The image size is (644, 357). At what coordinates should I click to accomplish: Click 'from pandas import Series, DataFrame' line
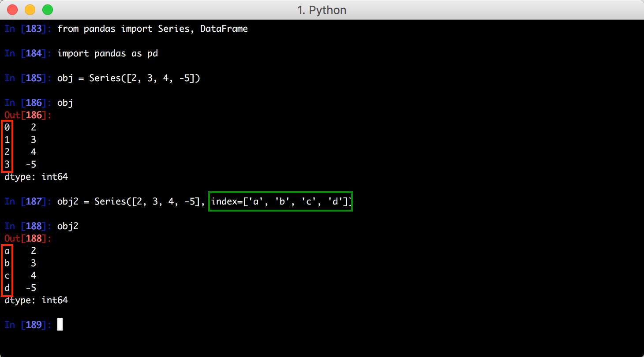point(153,29)
